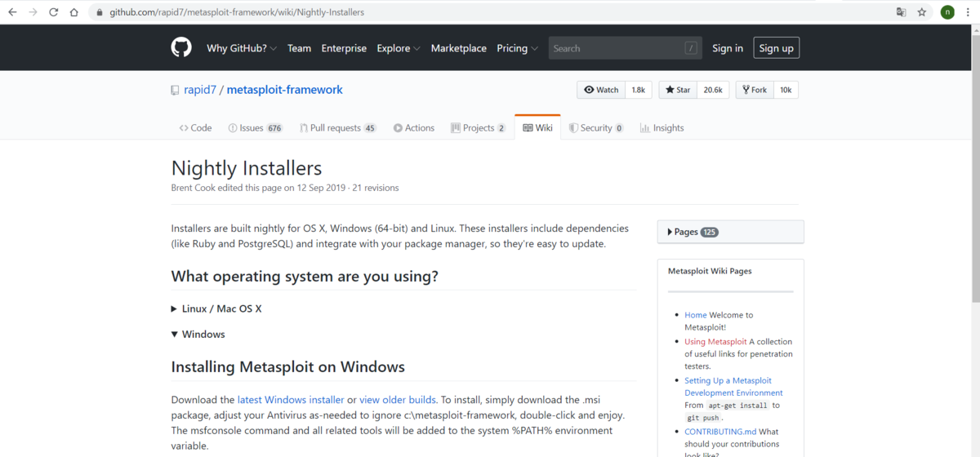Focus the GitHub search field
Screen dimensions: 980x457
pos(625,48)
